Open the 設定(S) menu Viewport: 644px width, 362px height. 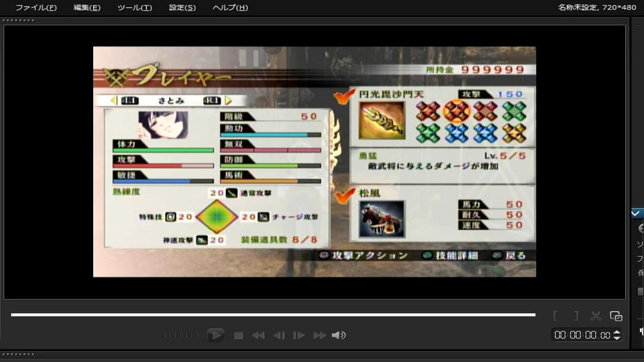click(x=182, y=7)
